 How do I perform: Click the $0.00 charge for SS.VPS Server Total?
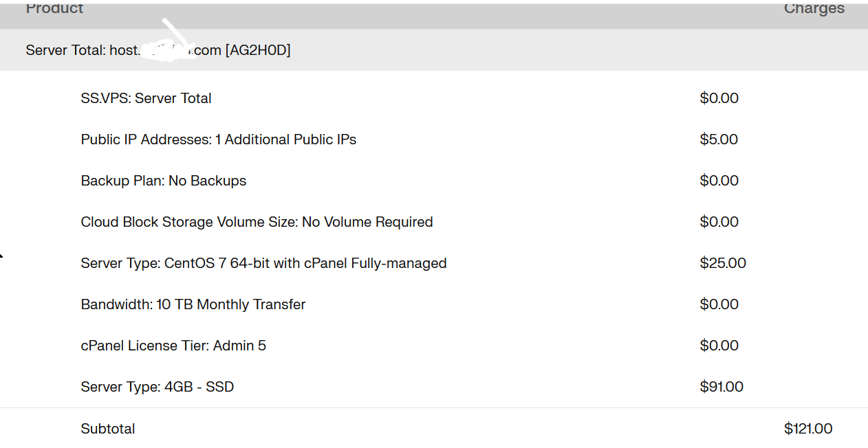click(x=719, y=98)
